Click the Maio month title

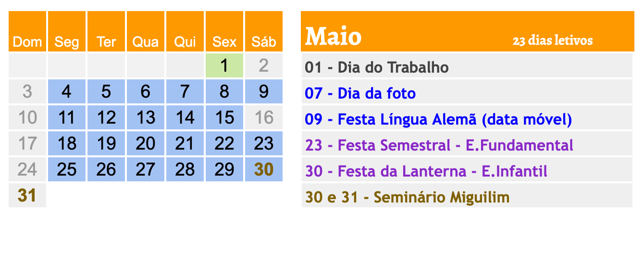tap(334, 37)
